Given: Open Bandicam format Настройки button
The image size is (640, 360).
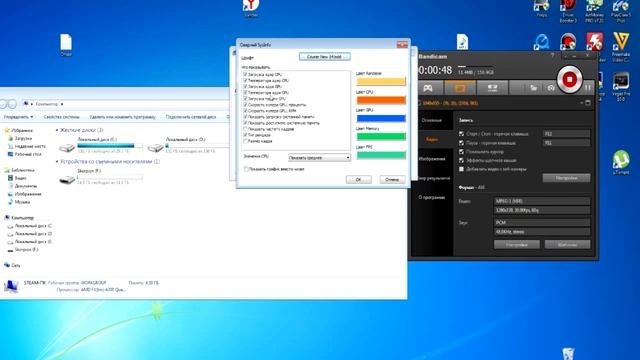Looking at the screenshot, I should click(517, 245).
